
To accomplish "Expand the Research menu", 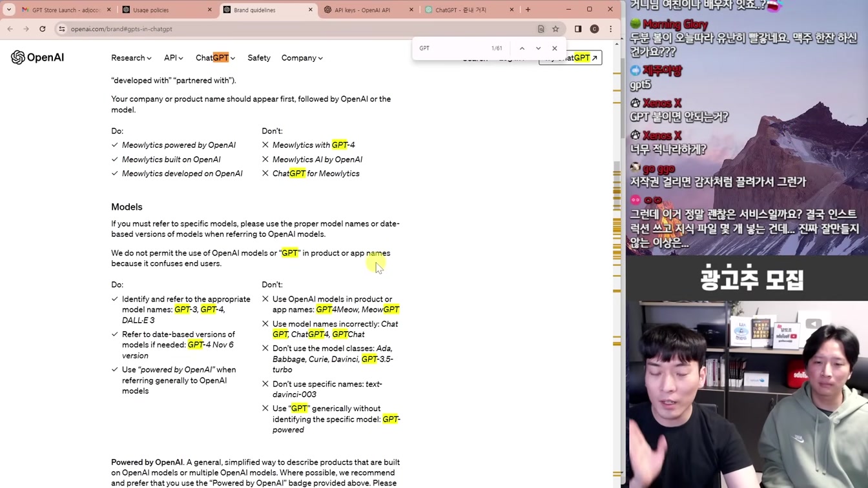I will [131, 58].
